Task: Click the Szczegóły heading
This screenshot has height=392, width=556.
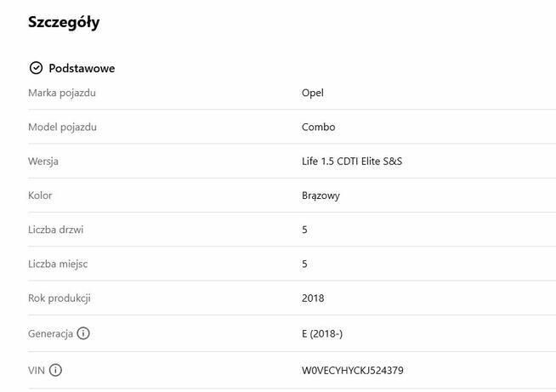Action: pos(64,23)
